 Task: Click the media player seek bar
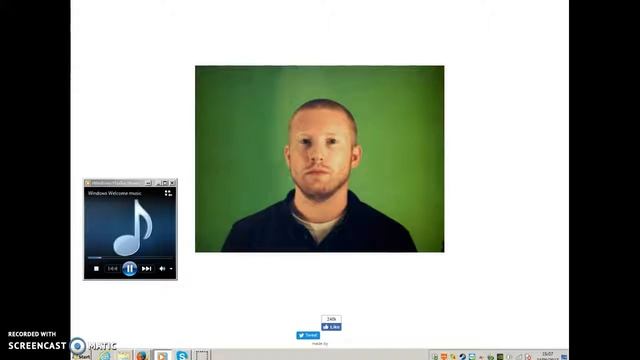[x=130, y=258]
